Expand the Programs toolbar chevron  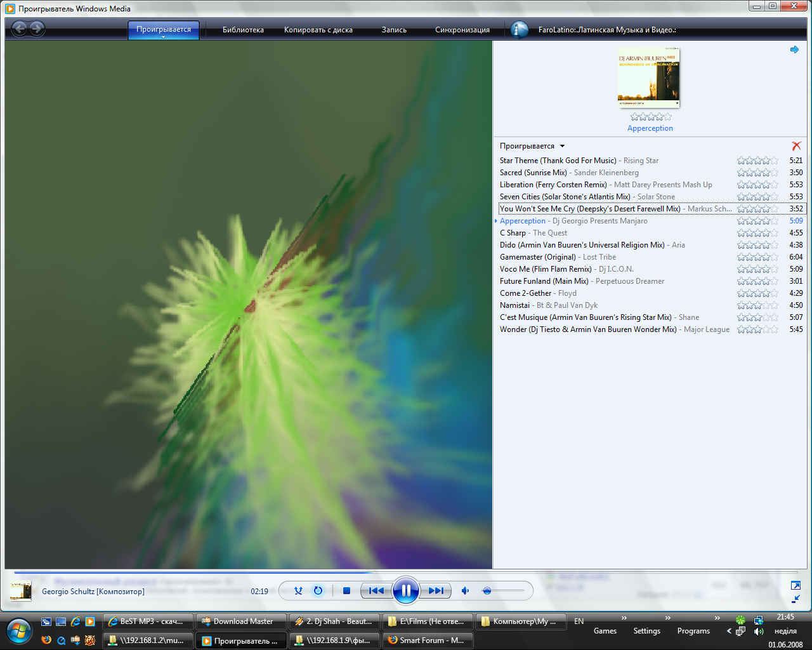tap(717, 618)
